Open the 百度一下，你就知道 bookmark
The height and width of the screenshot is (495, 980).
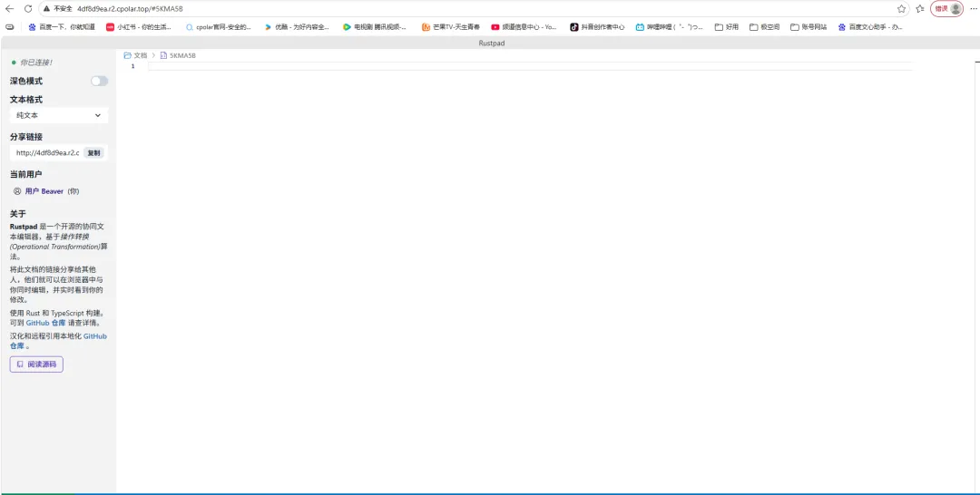(x=62, y=27)
